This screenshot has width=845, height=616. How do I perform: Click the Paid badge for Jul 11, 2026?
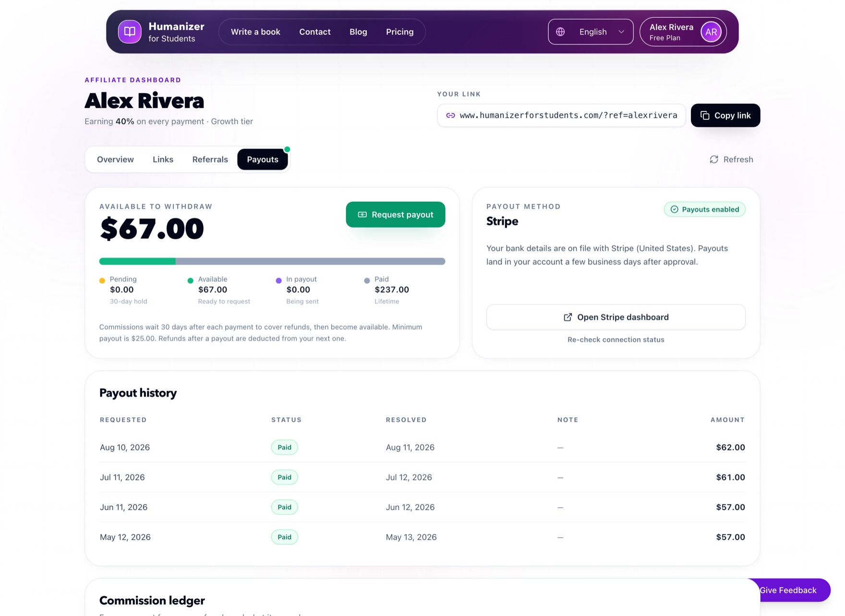pos(284,477)
